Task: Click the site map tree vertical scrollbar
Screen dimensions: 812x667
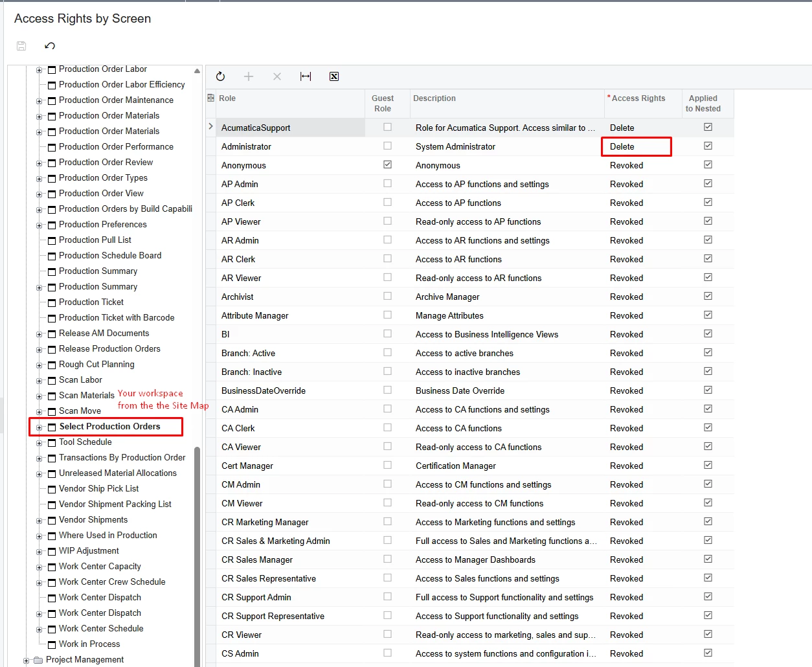Action: point(197,557)
